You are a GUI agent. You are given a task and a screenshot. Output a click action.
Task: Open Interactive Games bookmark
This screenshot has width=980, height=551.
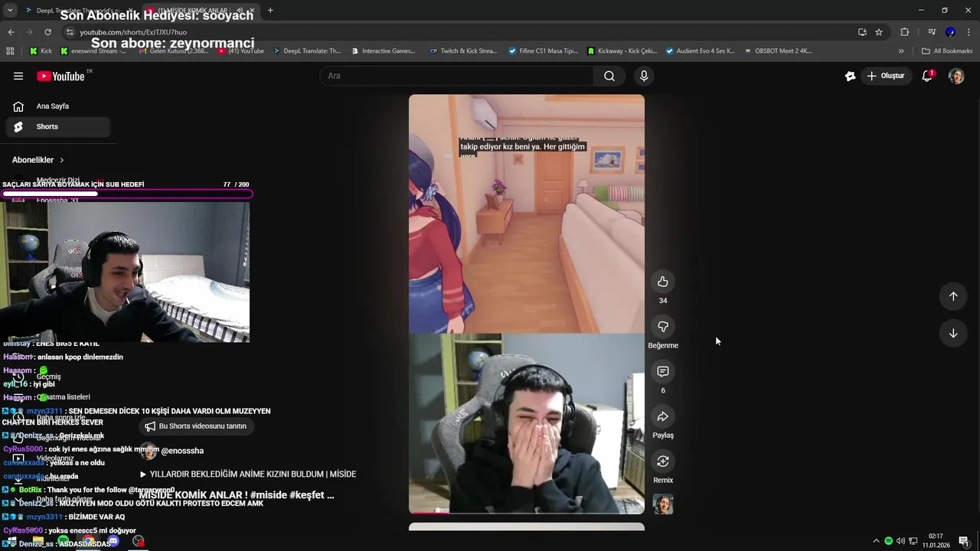point(383,51)
